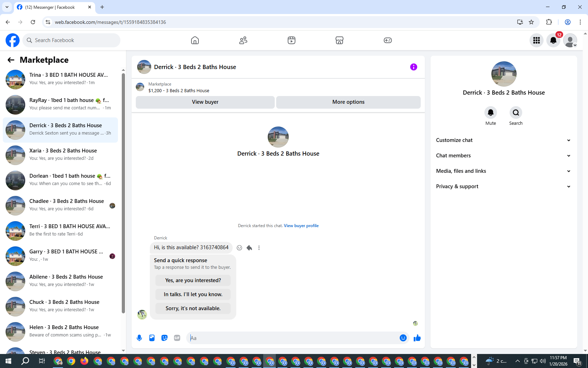
Task: Open the Reels video icon
Action: click(292, 40)
